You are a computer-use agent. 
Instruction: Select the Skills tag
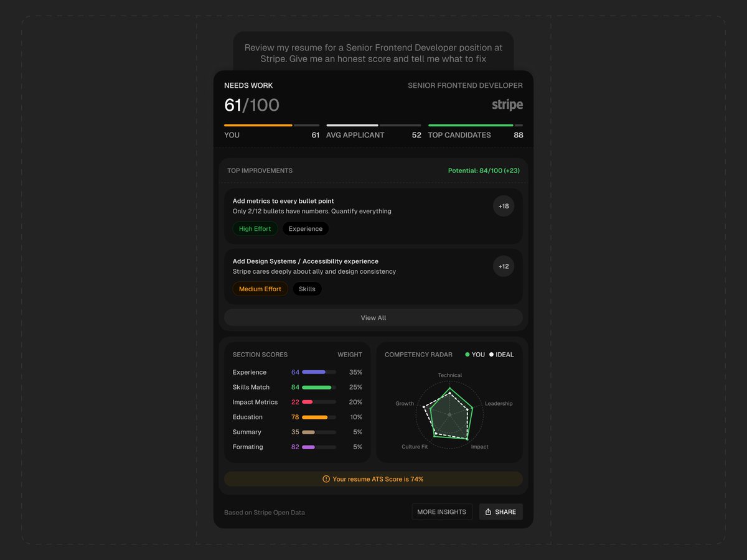pyautogui.click(x=307, y=289)
